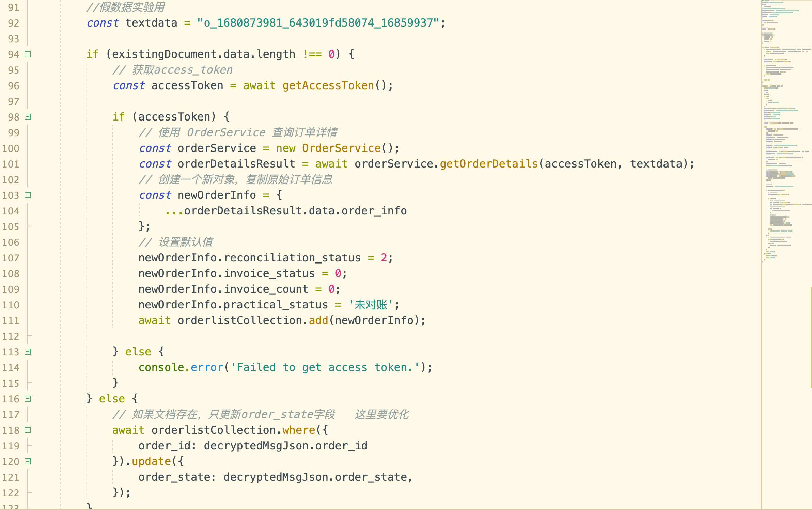Image resolution: width=812 pixels, height=510 pixels.
Task: Click decryptedMsgJson.order_state on line 121
Action: pyautogui.click(x=315, y=477)
